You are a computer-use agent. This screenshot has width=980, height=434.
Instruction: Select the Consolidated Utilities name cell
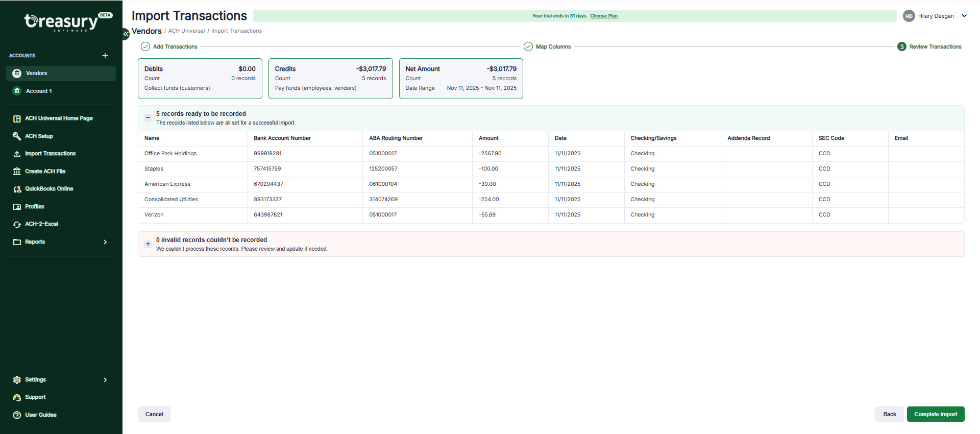tap(192, 200)
